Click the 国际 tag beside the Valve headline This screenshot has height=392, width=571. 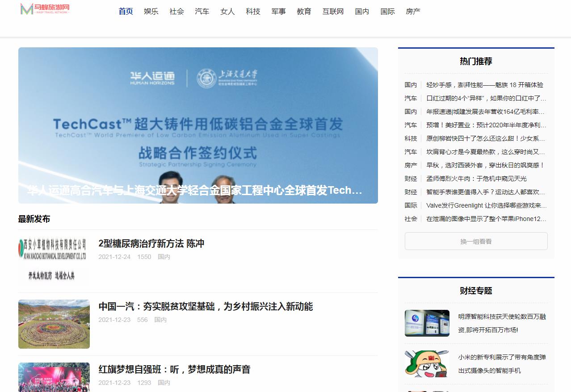[x=411, y=205]
